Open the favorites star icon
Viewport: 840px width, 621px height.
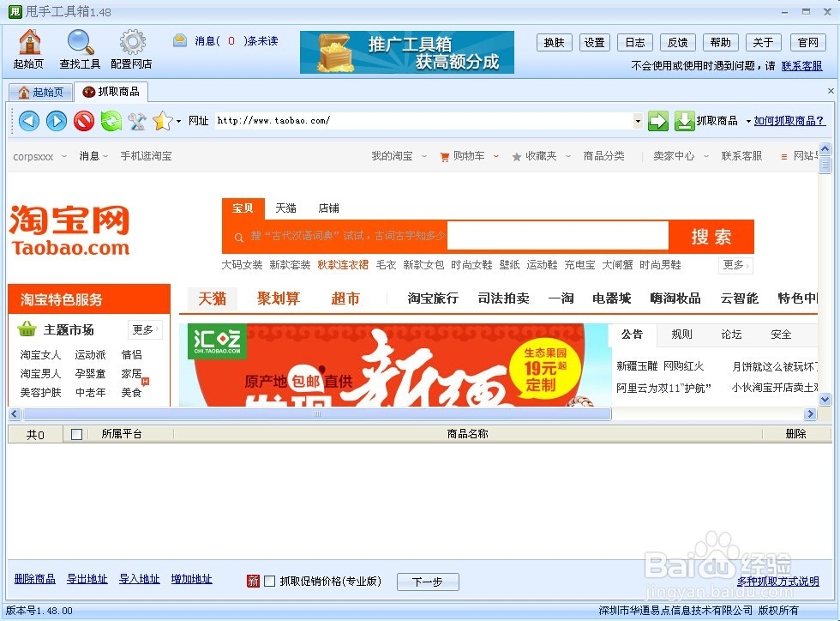[x=162, y=121]
